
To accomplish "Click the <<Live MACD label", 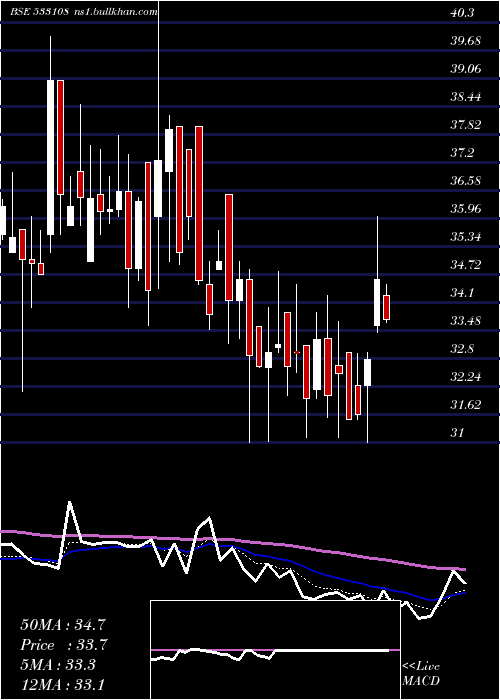I will [421, 674].
